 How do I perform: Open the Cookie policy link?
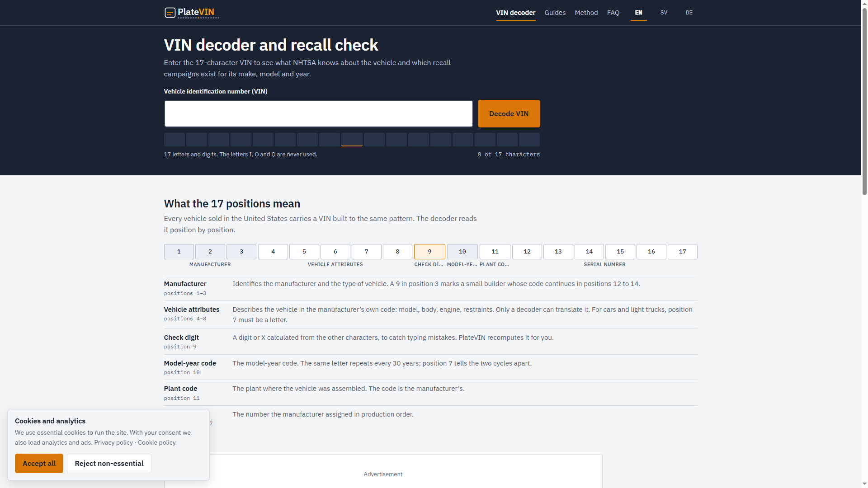coord(156,442)
